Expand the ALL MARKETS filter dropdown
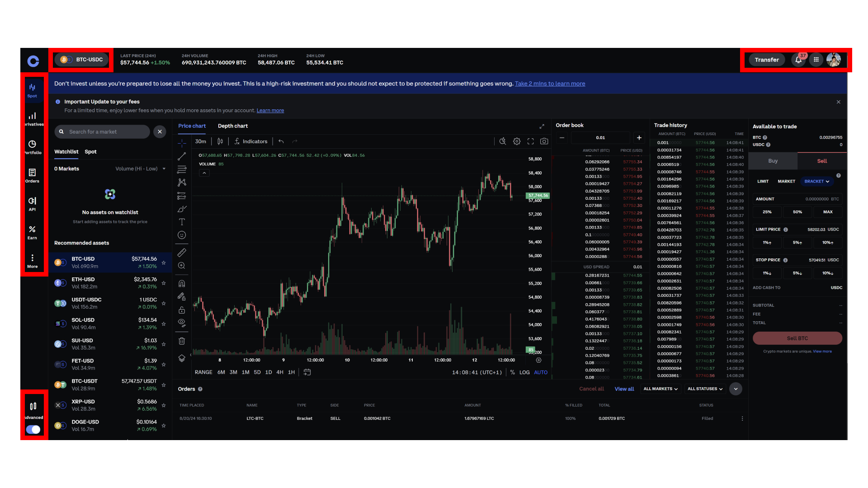This screenshot has height=488, width=868. tap(660, 389)
